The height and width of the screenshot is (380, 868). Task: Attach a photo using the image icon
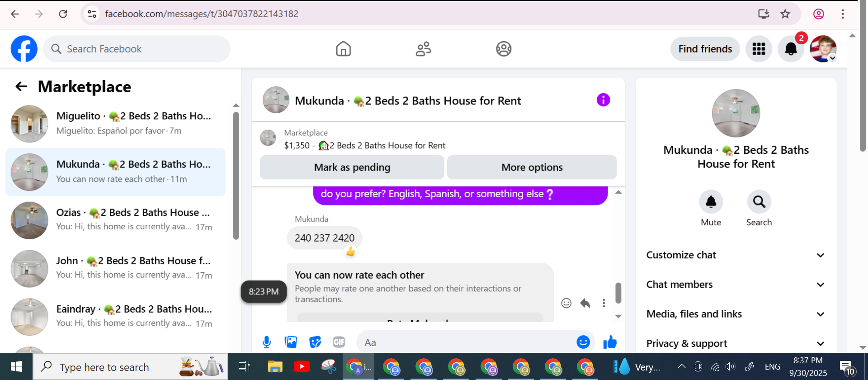291,342
